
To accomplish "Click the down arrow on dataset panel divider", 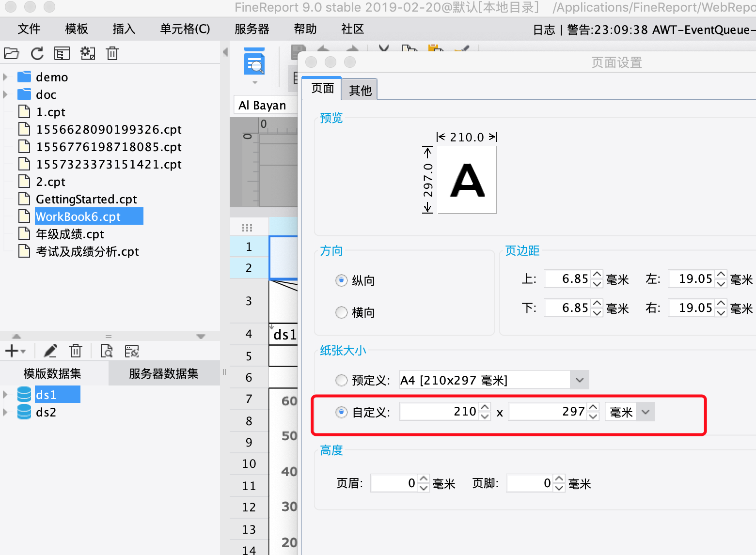I will click(201, 336).
